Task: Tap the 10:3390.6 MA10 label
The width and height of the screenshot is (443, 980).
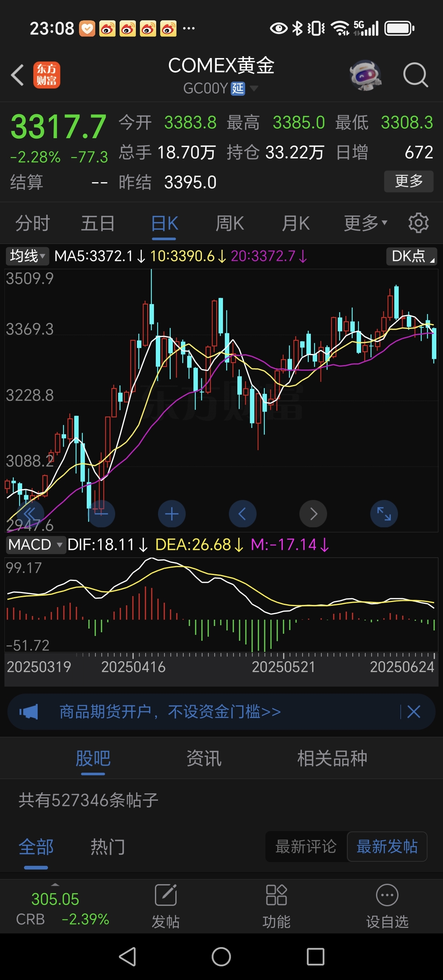Action: tap(188, 256)
